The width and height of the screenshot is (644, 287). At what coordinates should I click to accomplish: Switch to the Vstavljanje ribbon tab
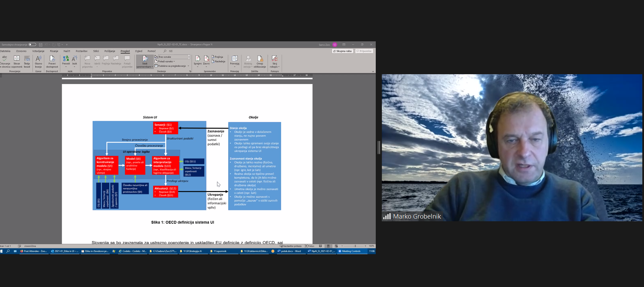[38, 51]
